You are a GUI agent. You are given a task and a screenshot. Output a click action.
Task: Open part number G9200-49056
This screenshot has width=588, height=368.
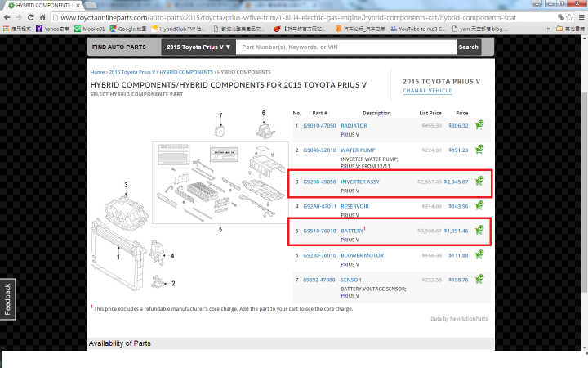click(319, 182)
